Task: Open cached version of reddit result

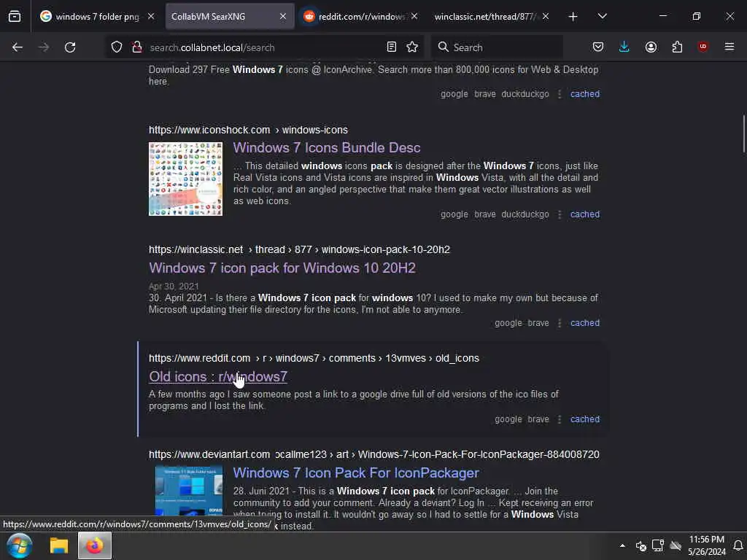Action: click(585, 419)
